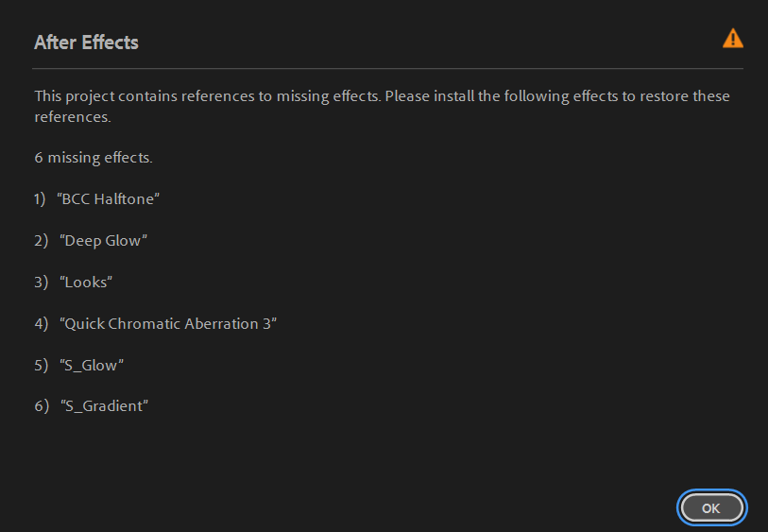The height and width of the screenshot is (532, 768).
Task: Click the word "references." on second message line
Action: [x=73, y=118]
